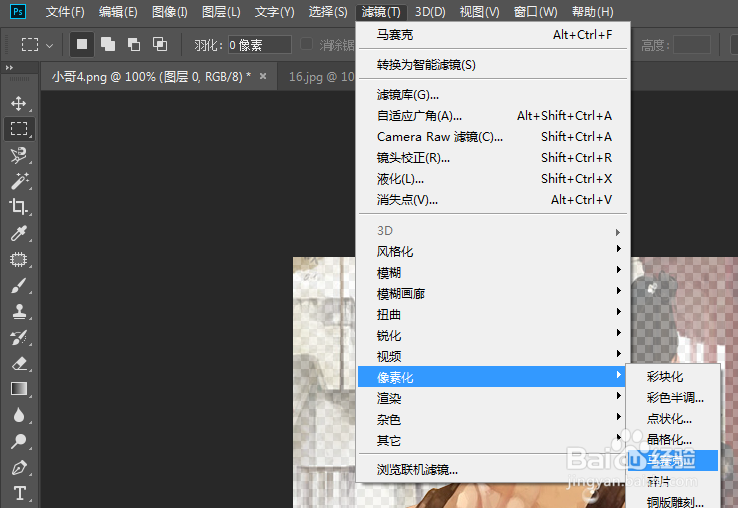Choose New Selection mode icon
This screenshot has width=738, height=508.
[x=82, y=44]
